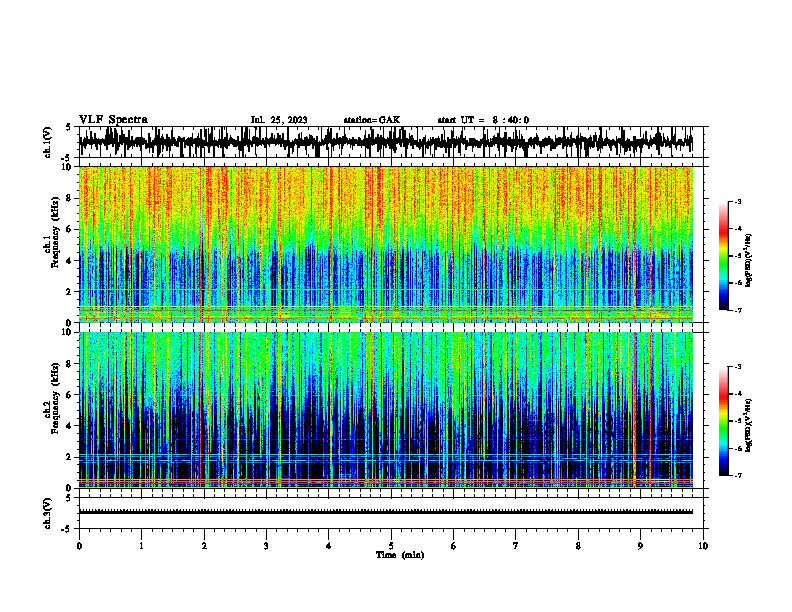This screenshot has width=792, height=612.
Task: Click the "5" voltage tick on ch.1(V) axis
Action: click(68, 127)
